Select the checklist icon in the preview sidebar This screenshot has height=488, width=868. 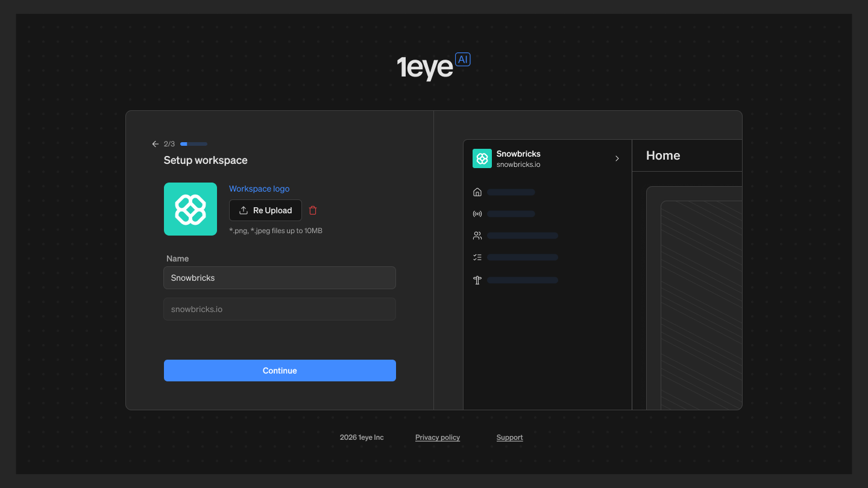click(x=477, y=257)
